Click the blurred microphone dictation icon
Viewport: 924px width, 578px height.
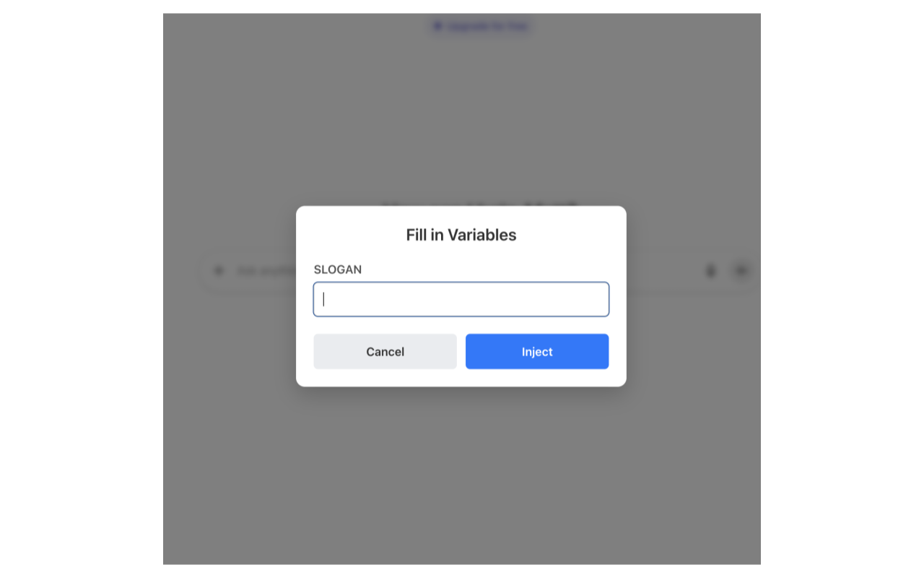click(x=711, y=271)
